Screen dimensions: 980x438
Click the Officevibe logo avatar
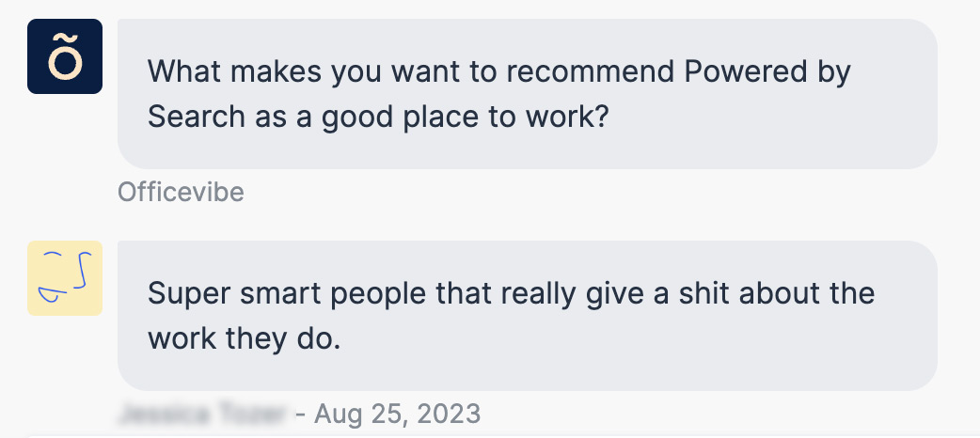pos(65,56)
